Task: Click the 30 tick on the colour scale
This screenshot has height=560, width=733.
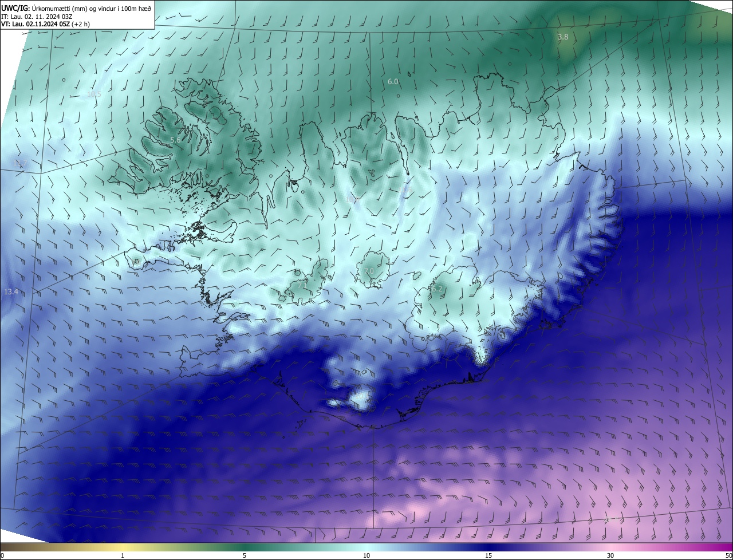Action: (610, 555)
